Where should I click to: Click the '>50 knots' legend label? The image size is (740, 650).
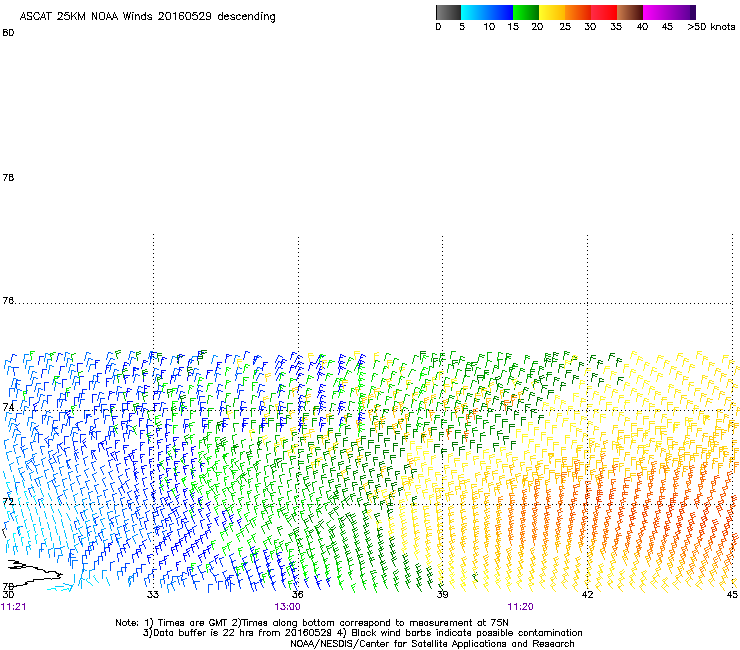coord(711,27)
